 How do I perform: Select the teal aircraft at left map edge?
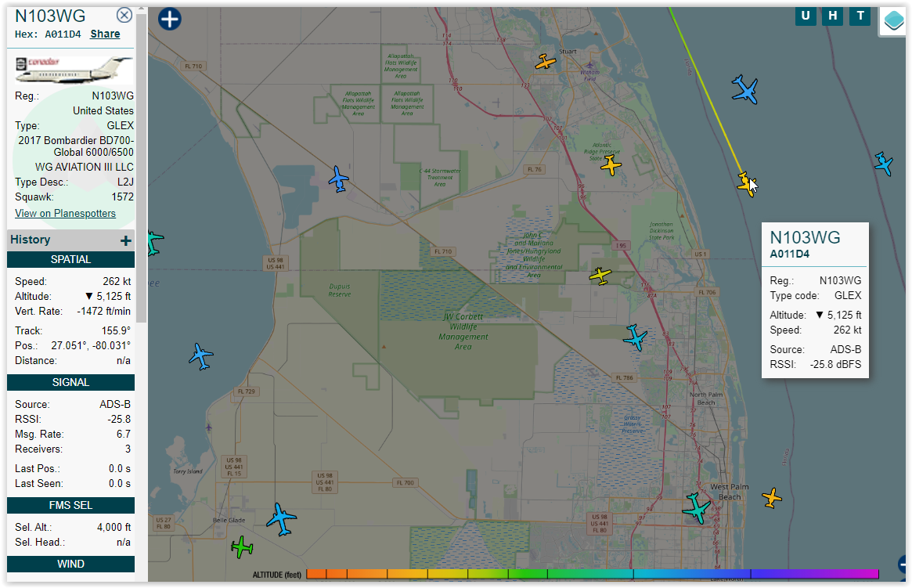(x=155, y=243)
